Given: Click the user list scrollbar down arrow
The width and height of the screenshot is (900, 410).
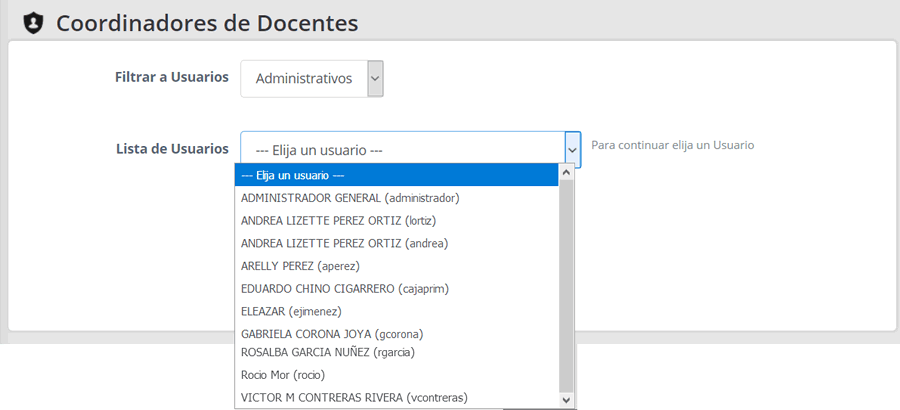Looking at the screenshot, I should [x=567, y=400].
